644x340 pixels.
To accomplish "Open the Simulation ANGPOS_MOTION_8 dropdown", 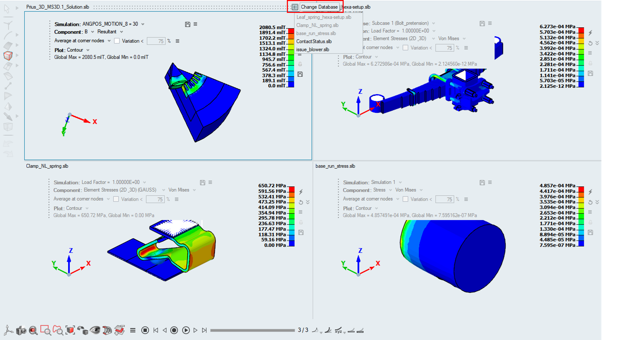I will coord(143,24).
